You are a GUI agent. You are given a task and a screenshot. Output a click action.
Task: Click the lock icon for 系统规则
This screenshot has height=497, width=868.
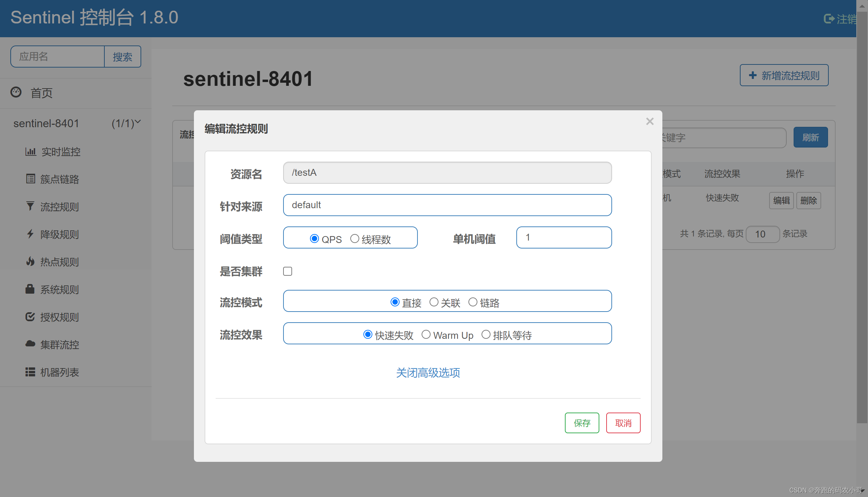(30, 289)
